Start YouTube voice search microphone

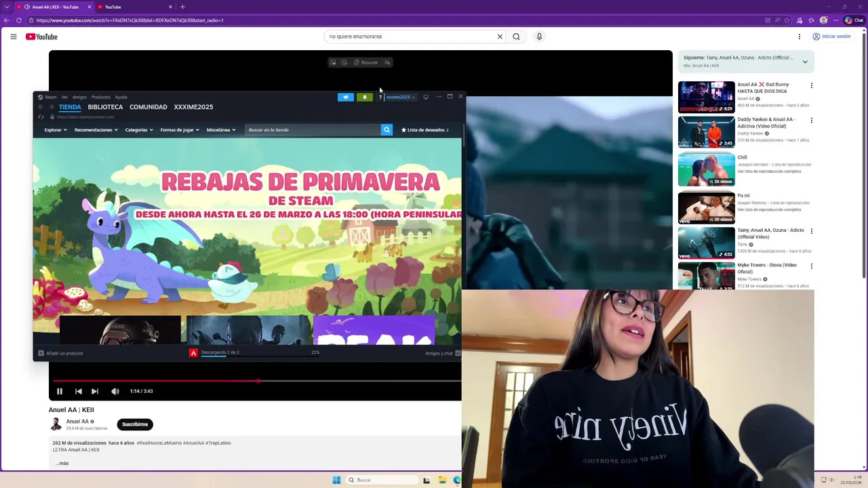tap(539, 37)
